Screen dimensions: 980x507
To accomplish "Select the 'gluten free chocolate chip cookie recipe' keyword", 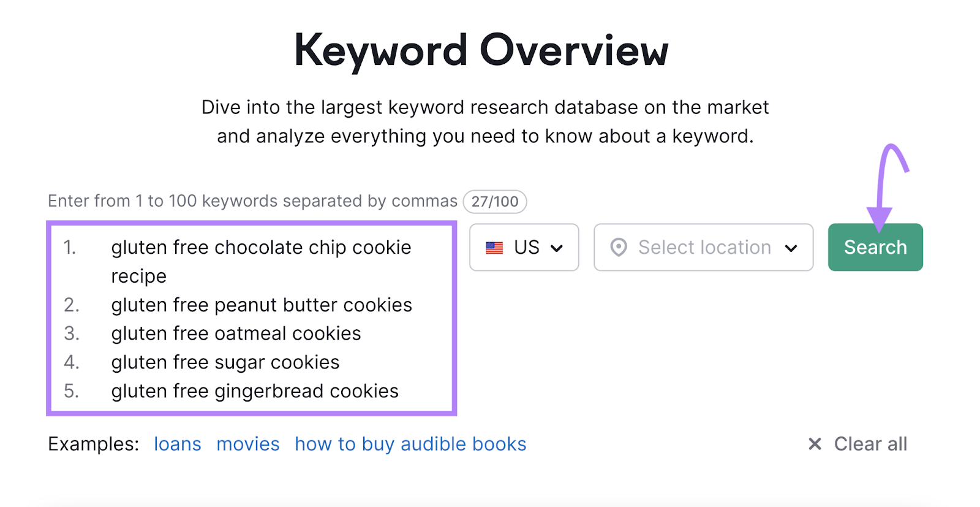I will pos(261,247).
